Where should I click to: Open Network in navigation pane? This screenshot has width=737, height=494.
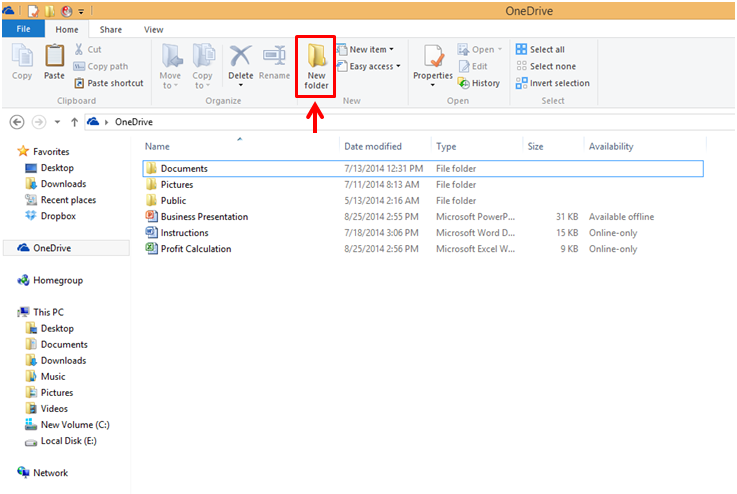point(43,472)
